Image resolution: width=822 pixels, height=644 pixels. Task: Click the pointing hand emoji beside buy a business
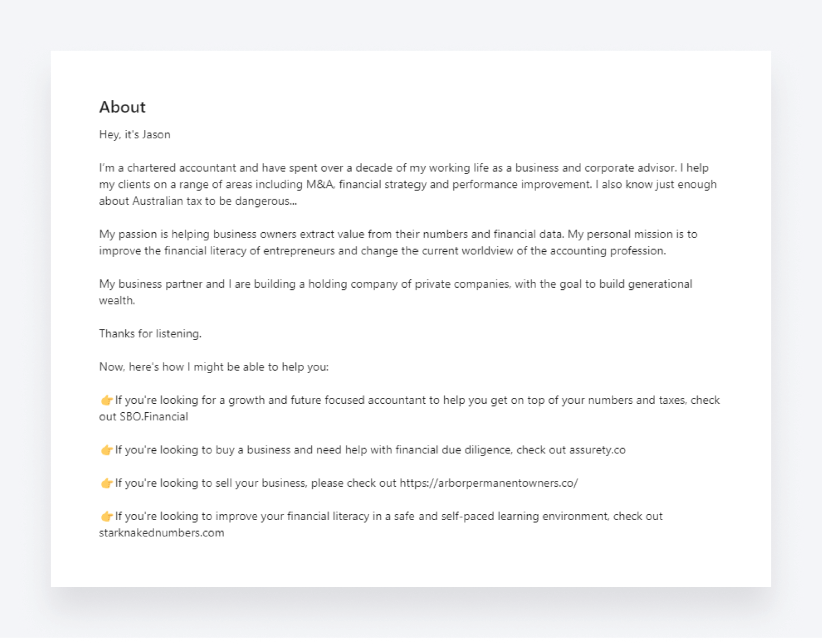coord(107,450)
